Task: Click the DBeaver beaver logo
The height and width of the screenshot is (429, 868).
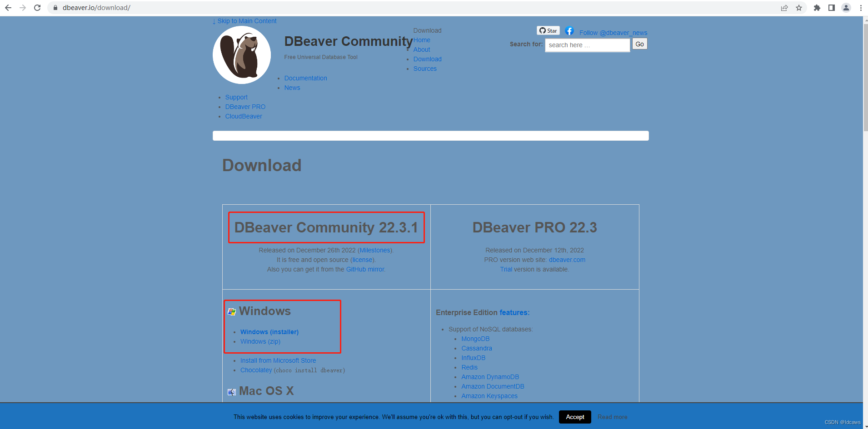Action: pyautogui.click(x=242, y=55)
